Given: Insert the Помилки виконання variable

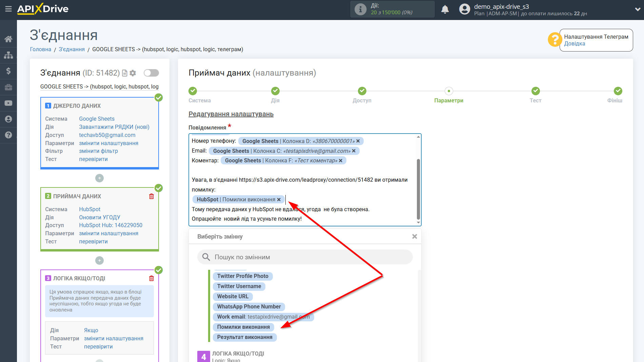Looking at the screenshot, I should coord(243,327).
